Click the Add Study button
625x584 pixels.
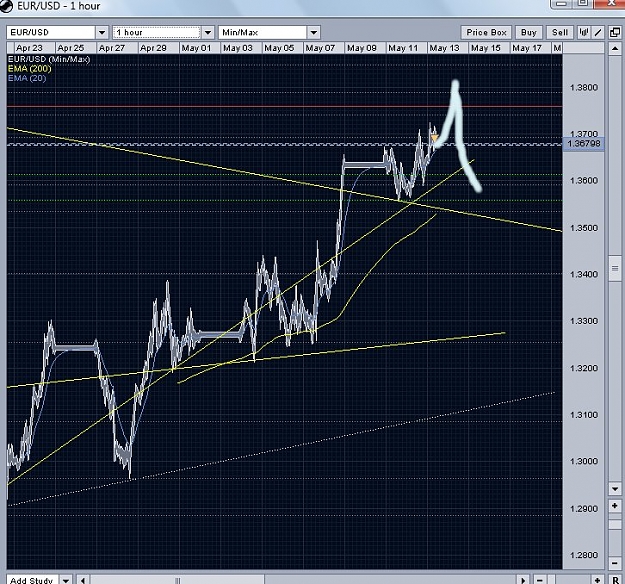[32, 580]
